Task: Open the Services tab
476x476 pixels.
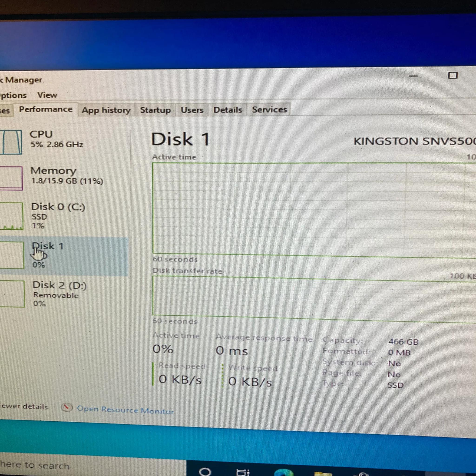Action: pos(270,110)
